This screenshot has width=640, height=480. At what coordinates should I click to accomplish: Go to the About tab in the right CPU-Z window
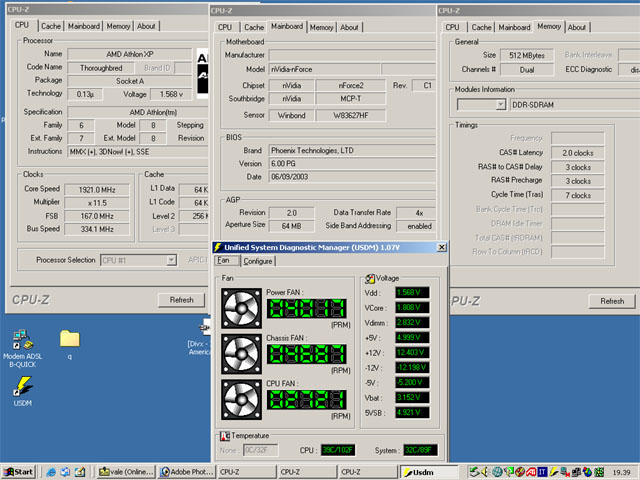click(577, 27)
